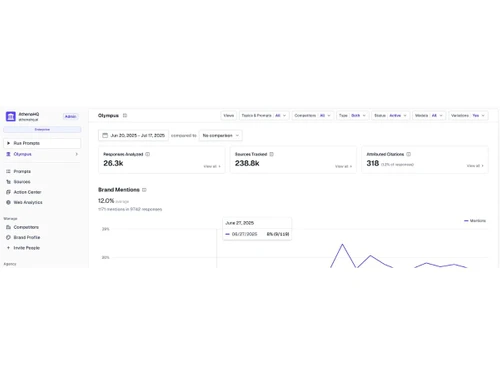Click the Olympus sidebar icon
500x375 pixels.
[x=8, y=154]
